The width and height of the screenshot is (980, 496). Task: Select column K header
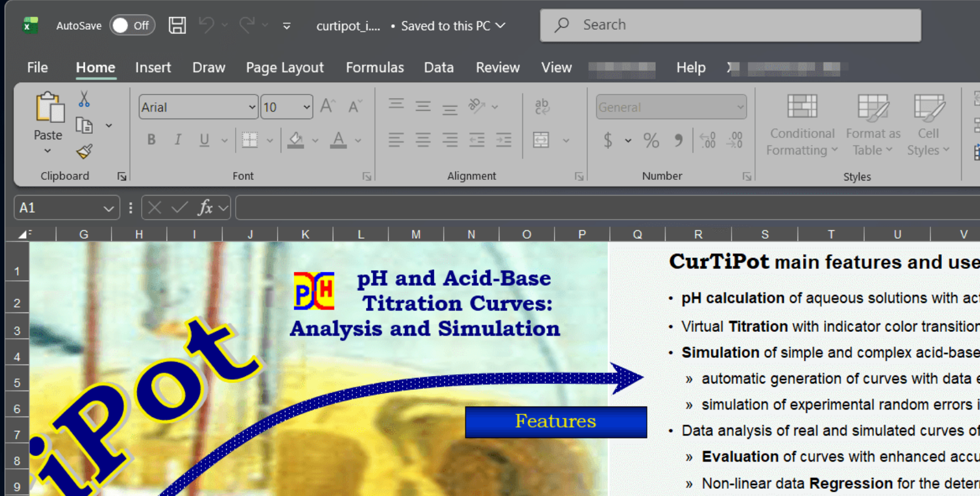click(x=305, y=234)
